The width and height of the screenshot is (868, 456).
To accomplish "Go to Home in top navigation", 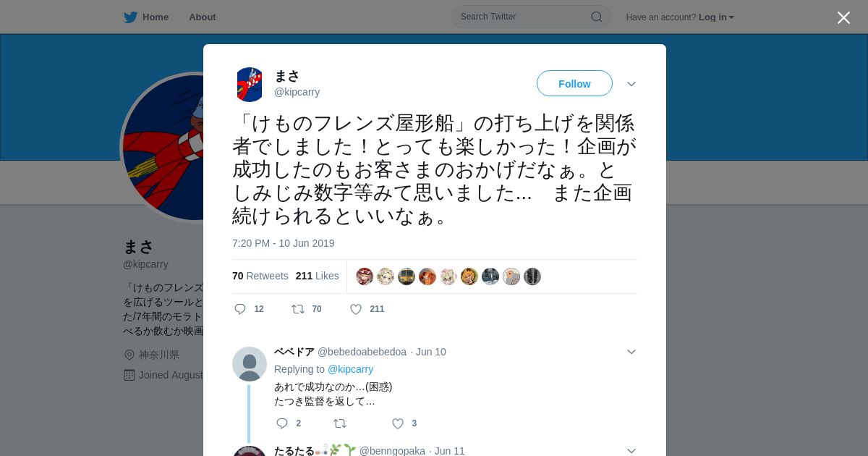I will click(x=156, y=17).
